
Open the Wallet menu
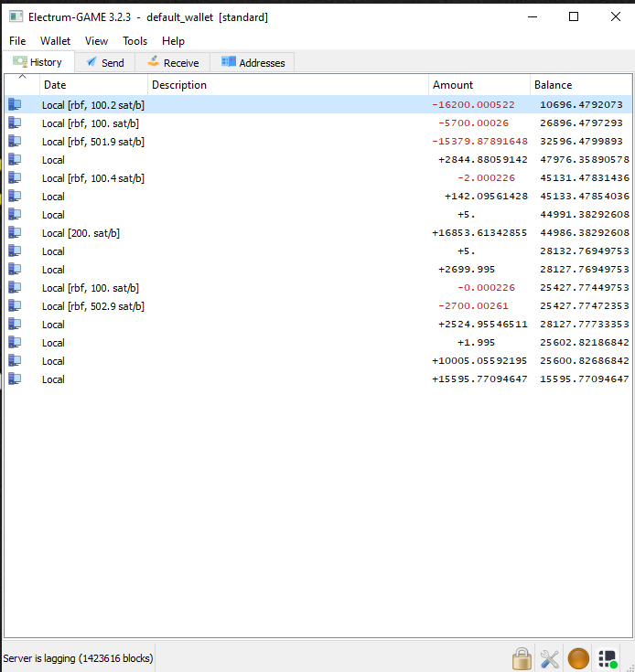click(55, 41)
